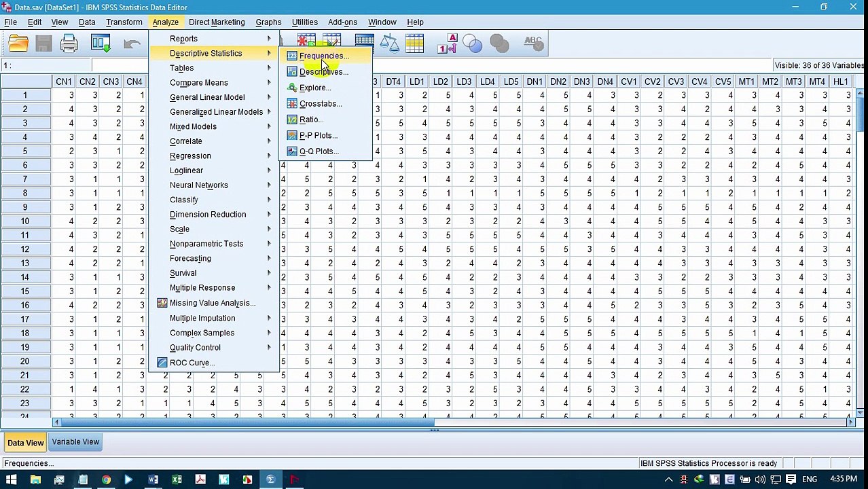This screenshot has height=489, width=868.
Task: Switch to the Data View tab
Action: (25, 443)
